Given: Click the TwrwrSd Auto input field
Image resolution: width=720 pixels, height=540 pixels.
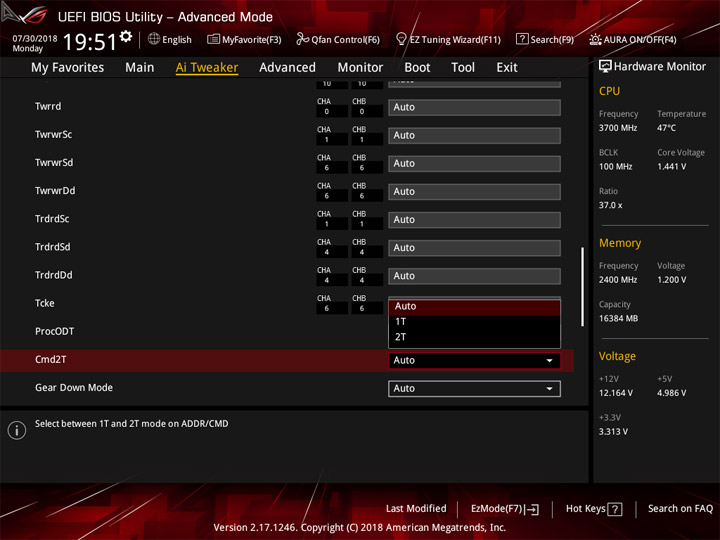Looking at the screenshot, I should pyautogui.click(x=474, y=163).
